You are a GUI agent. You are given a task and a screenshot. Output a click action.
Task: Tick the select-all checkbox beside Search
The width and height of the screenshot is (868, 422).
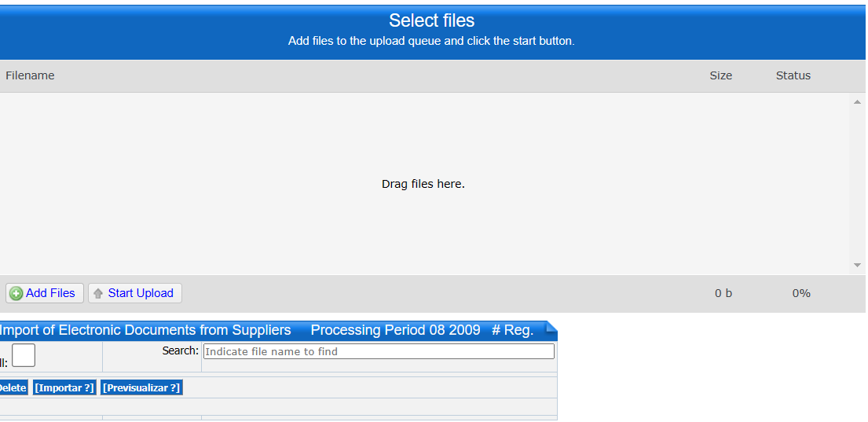click(24, 355)
